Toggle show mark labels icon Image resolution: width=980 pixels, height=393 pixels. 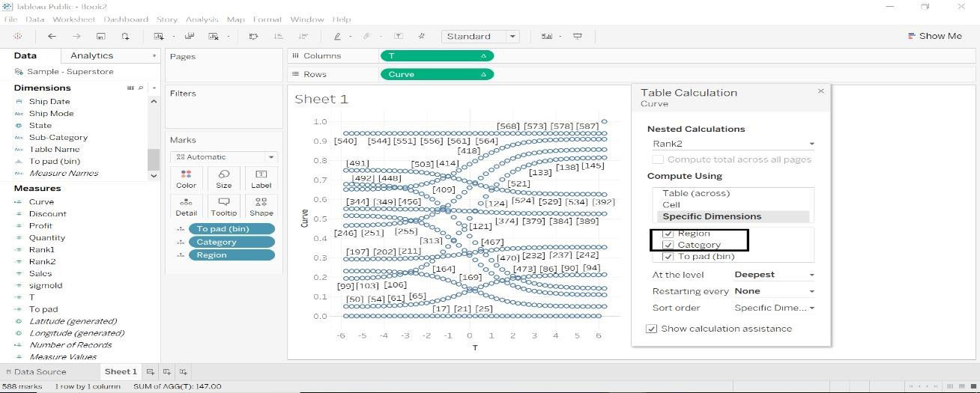point(399,36)
